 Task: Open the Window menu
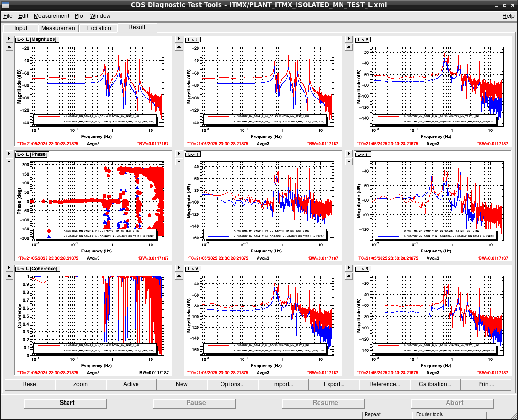tap(100, 16)
